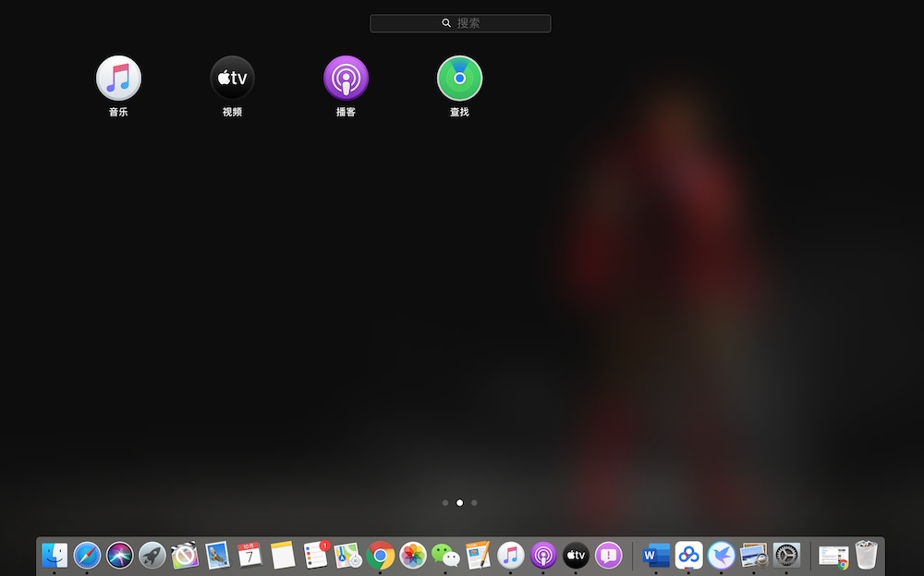This screenshot has width=924, height=576.
Task: Open the 音乐 (Music) app in Launchpad grid
Action: 118,79
